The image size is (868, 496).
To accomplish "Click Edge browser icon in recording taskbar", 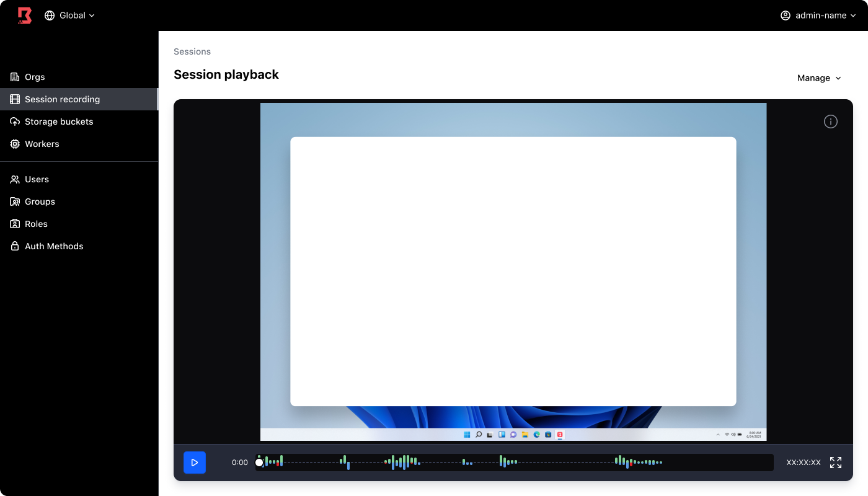I will point(536,435).
